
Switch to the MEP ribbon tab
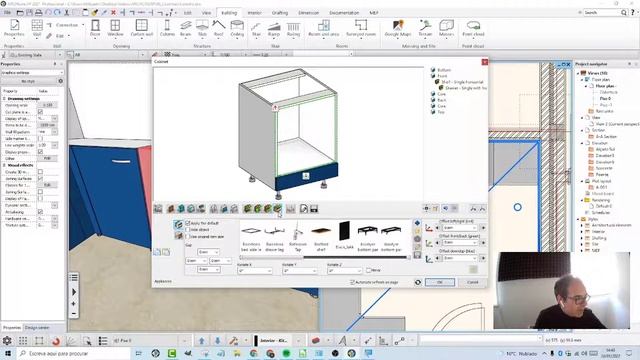point(374,13)
